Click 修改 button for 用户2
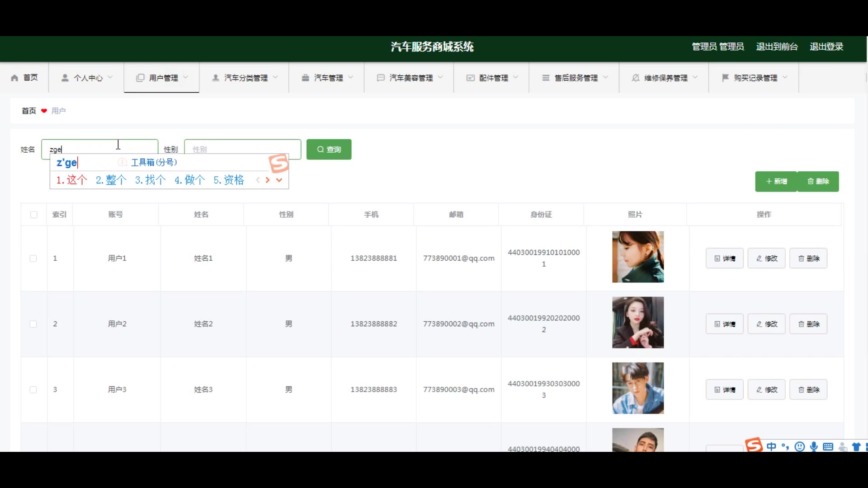The height and width of the screenshot is (488, 868). (x=767, y=324)
